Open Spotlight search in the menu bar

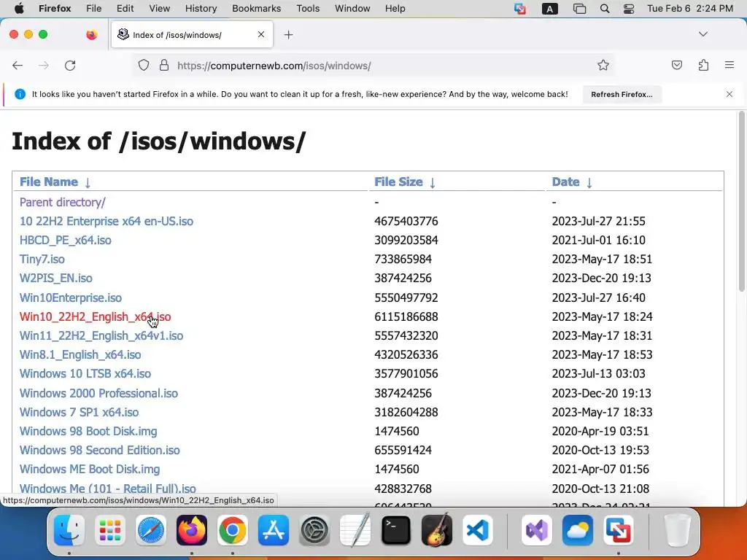605,9
